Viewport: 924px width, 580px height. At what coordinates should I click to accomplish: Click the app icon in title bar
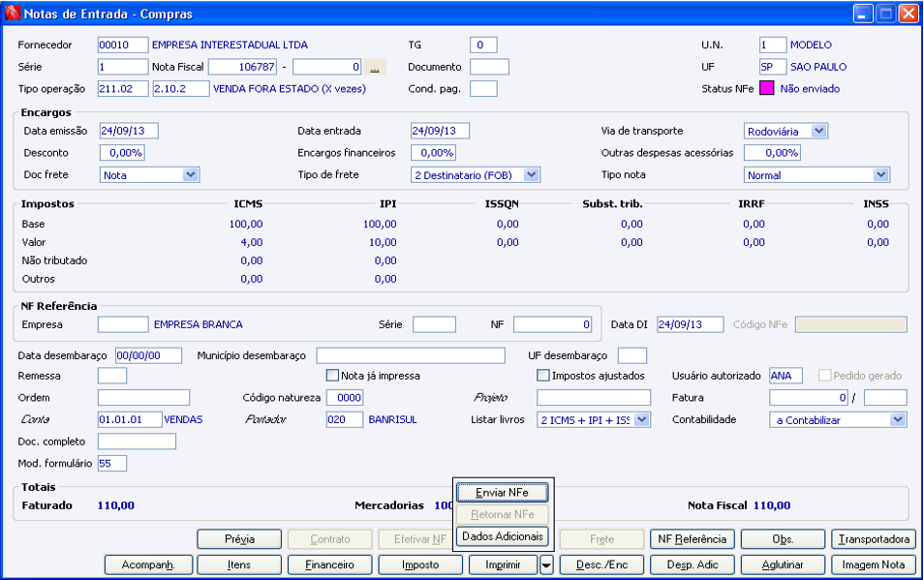(12, 14)
